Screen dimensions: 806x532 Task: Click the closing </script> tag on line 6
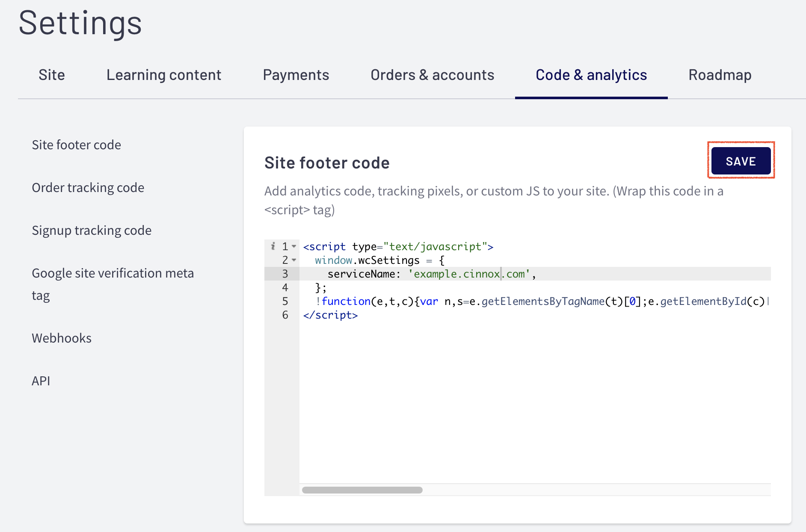click(330, 315)
